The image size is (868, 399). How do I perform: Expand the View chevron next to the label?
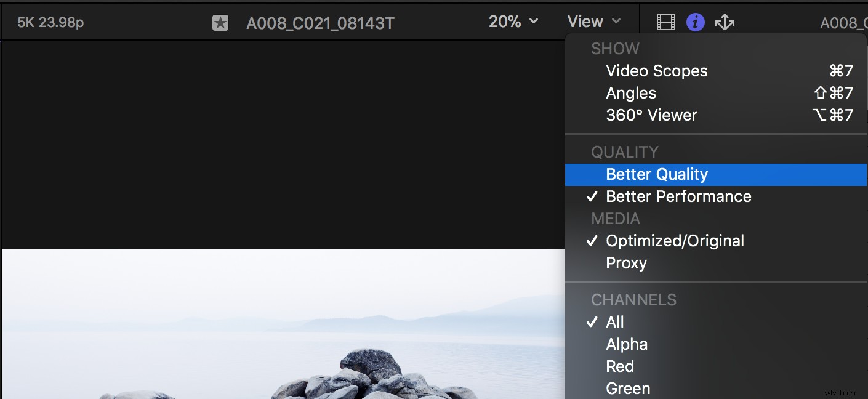point(618,21)
